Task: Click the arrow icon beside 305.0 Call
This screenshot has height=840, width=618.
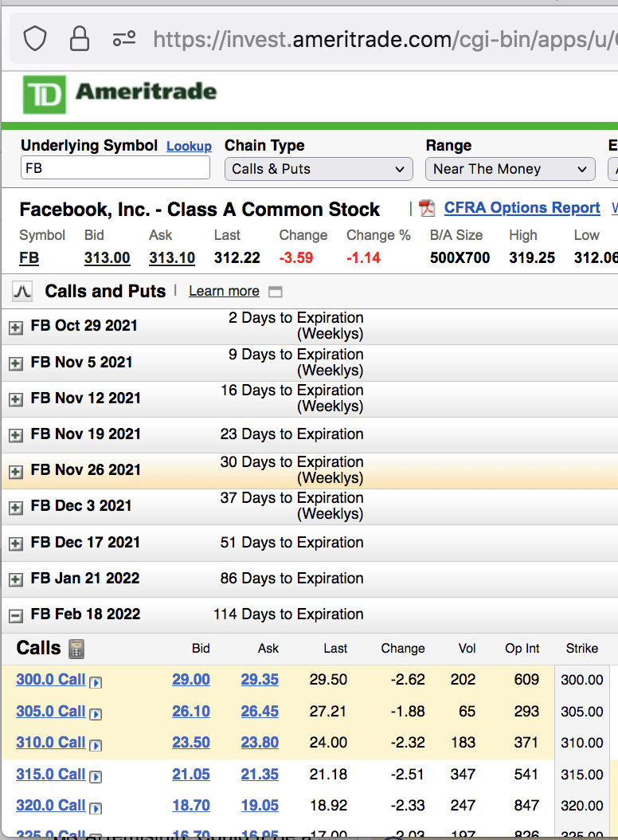Action: tap(96, 714)
